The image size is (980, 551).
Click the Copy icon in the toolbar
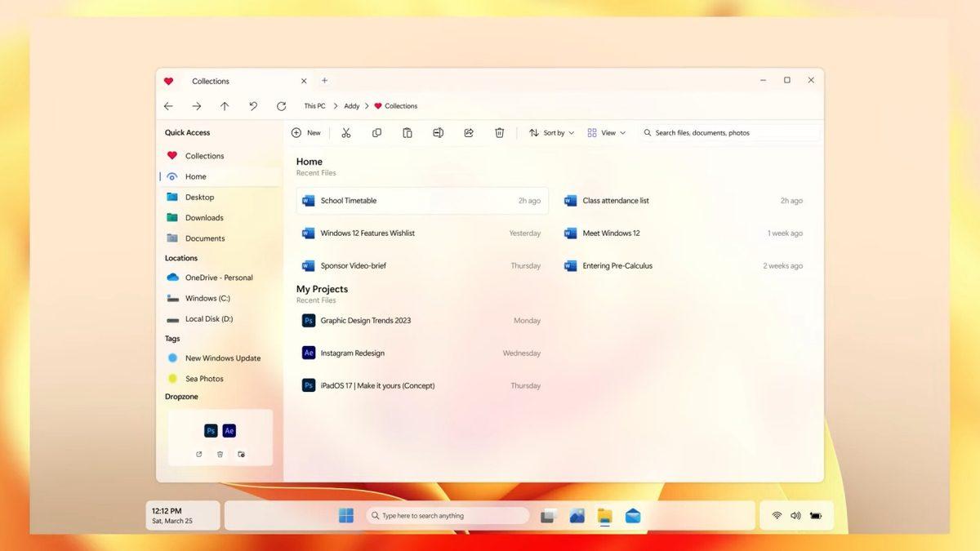pyautogui.click(x=376, y=132)
